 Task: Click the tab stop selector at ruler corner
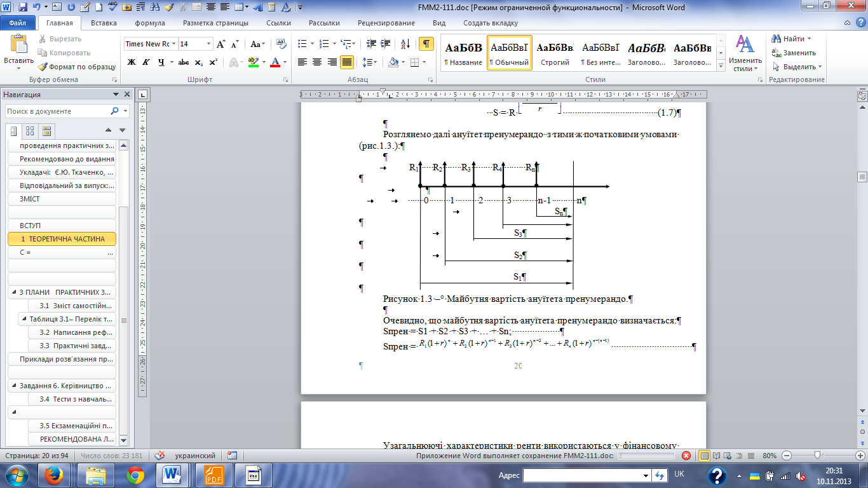142,95
